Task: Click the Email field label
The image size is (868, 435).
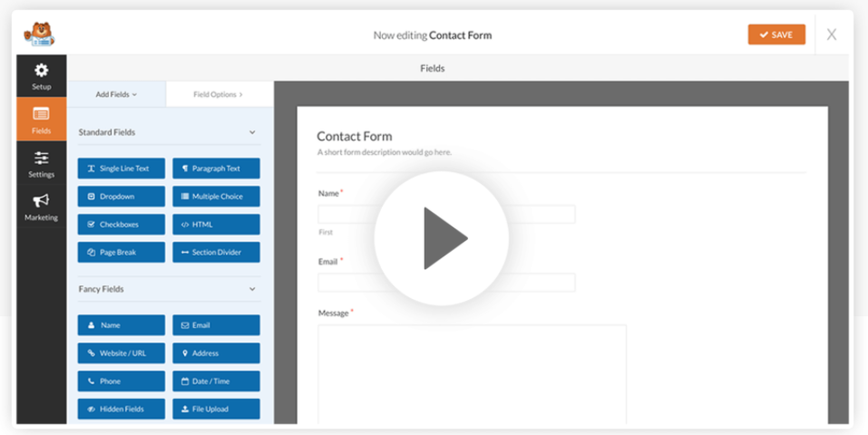Action: point(328,261)
